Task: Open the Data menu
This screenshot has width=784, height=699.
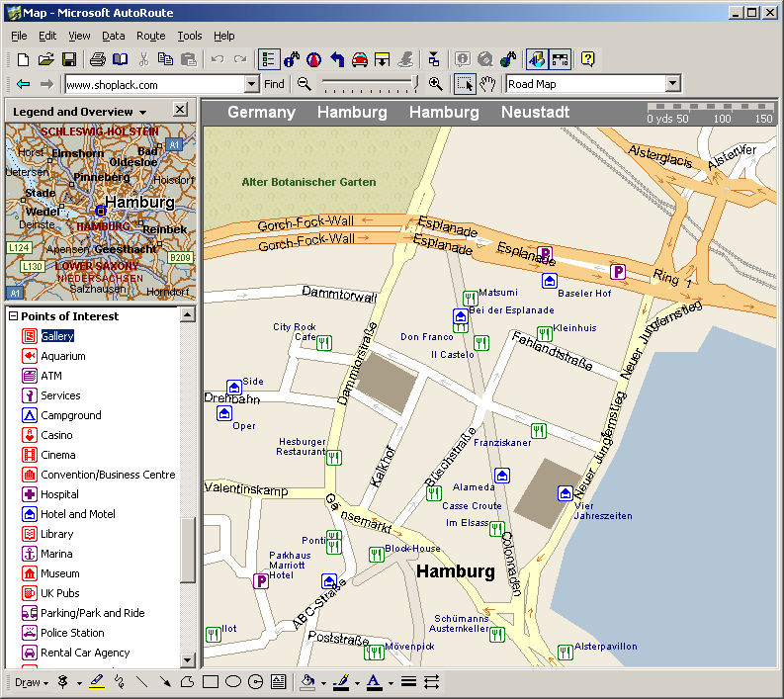Action: pos(114,36)
